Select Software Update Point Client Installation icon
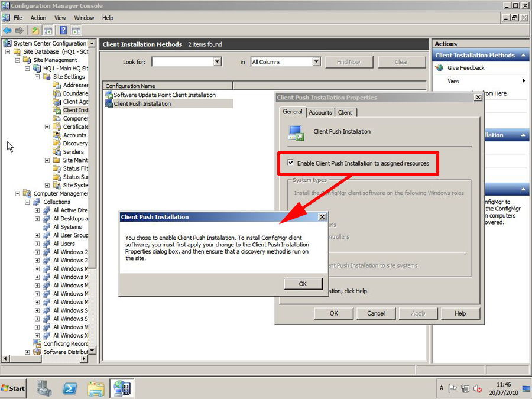532x399 pixels. tap(109, 95)
